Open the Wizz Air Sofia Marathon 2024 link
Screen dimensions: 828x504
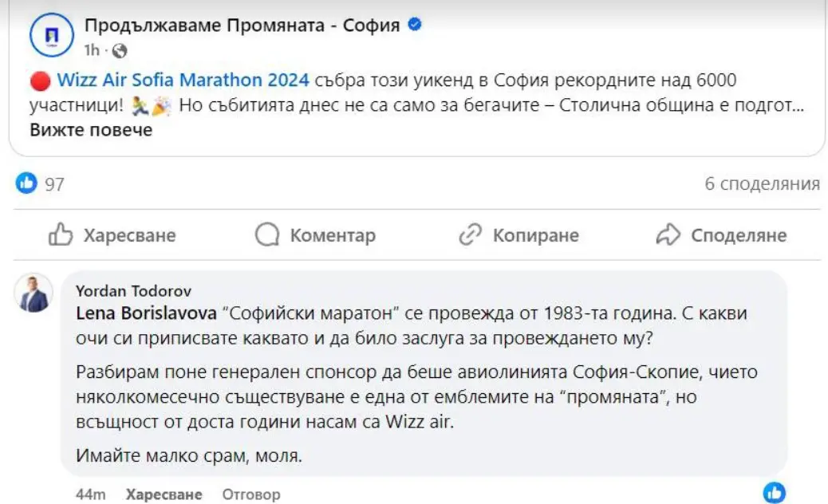[x=185, y=81]
